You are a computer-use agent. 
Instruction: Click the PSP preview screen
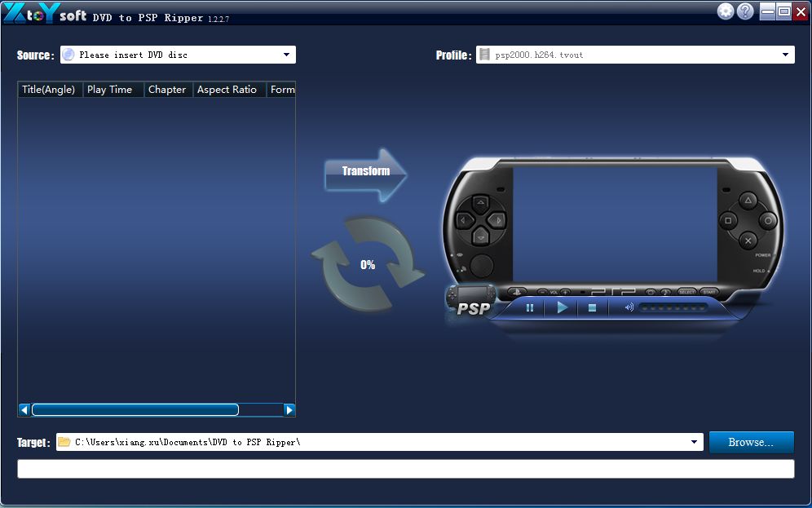click(x=615, y=224)
